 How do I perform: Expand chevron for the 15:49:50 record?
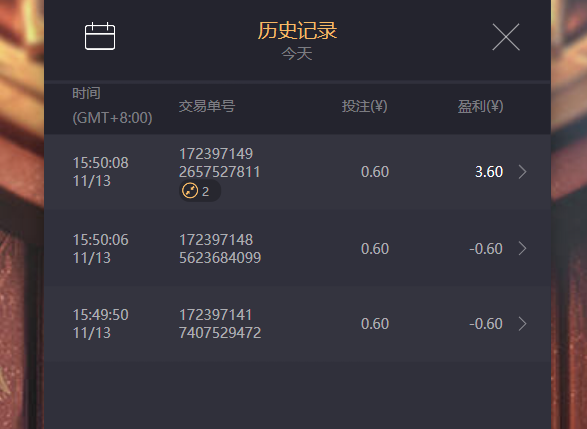[523, 324]
